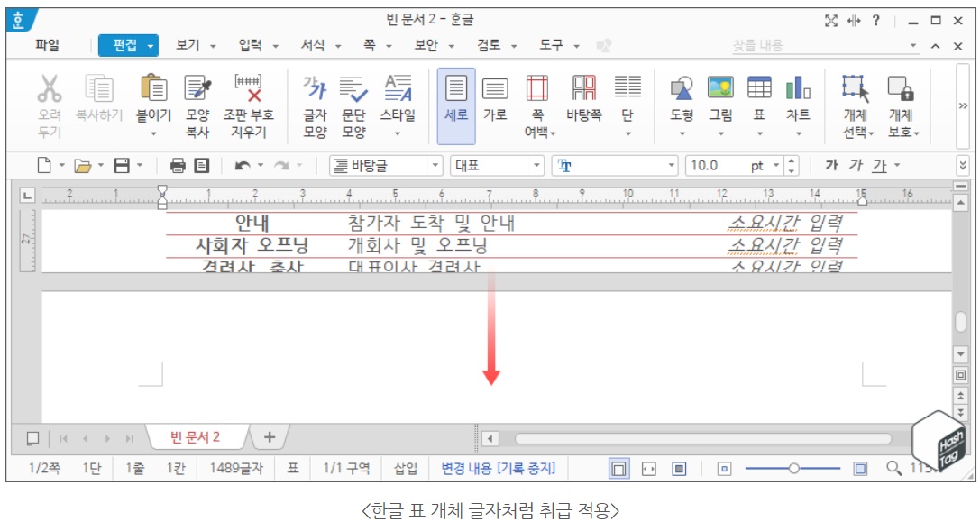Click the Help question mark icon

[x=876, y=21]
